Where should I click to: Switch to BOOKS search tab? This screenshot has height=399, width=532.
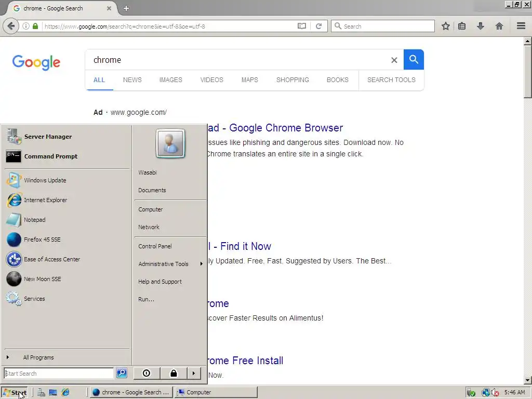(338, 79)
